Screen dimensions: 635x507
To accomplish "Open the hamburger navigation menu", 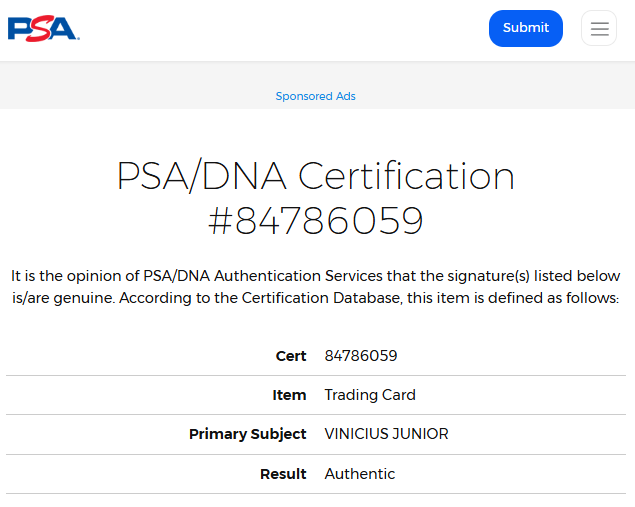I will [599, 28].
